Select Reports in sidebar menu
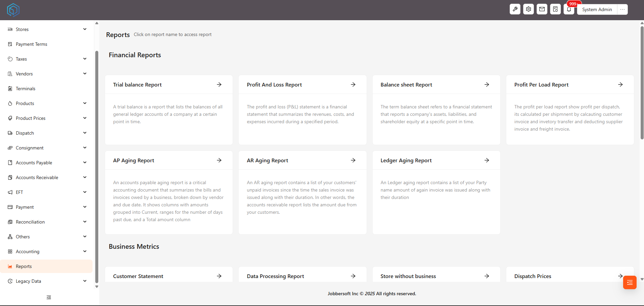Screen dimensions: 644x306 (x=46, y=266)
